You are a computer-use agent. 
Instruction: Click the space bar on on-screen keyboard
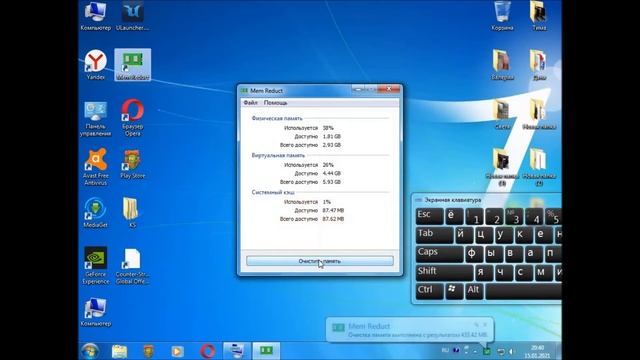pos(523,291)
